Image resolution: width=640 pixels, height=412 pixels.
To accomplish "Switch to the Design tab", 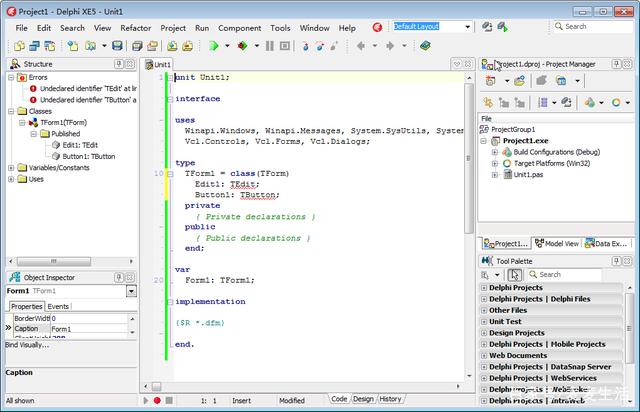I will 363,399.
